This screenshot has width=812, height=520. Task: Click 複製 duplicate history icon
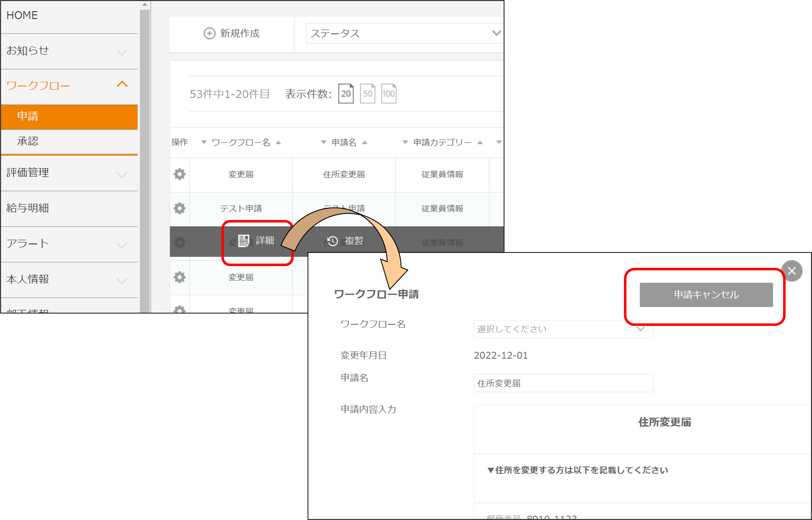coord(333,241)
